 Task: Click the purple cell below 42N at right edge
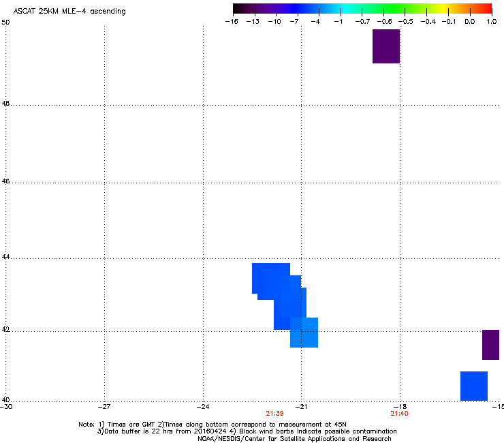pos(490,345)
